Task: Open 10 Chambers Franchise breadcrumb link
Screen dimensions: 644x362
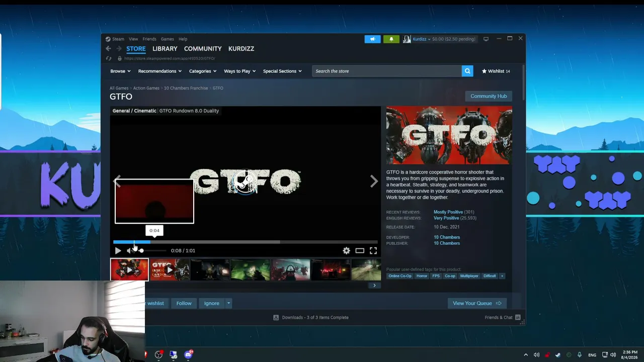Action: tap(186, 88)
